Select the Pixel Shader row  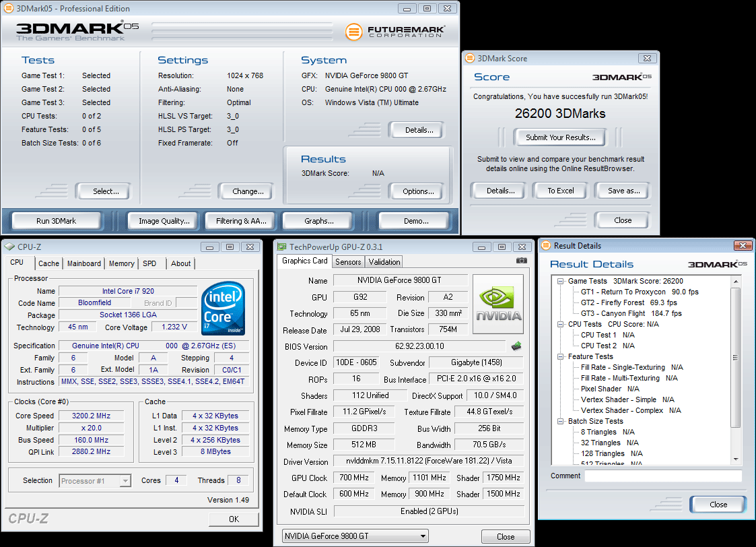click(610, 389)
